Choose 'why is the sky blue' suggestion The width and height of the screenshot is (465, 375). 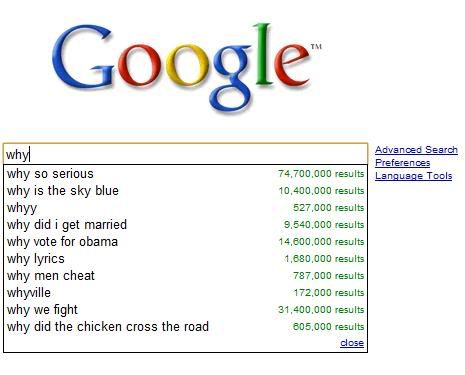click(185, 191)
